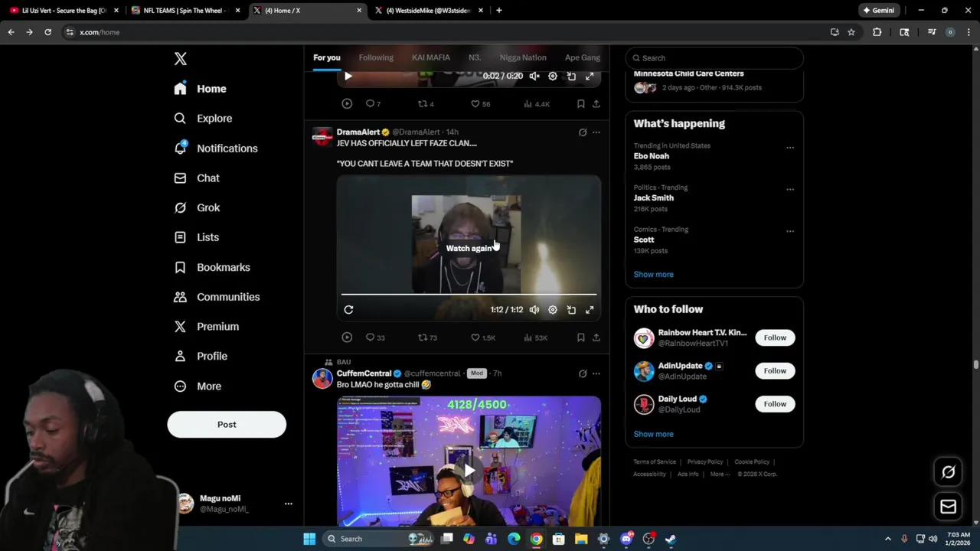Click Watch again on DramaAlert video
This screenshot has width=980, height=551.
469,248
